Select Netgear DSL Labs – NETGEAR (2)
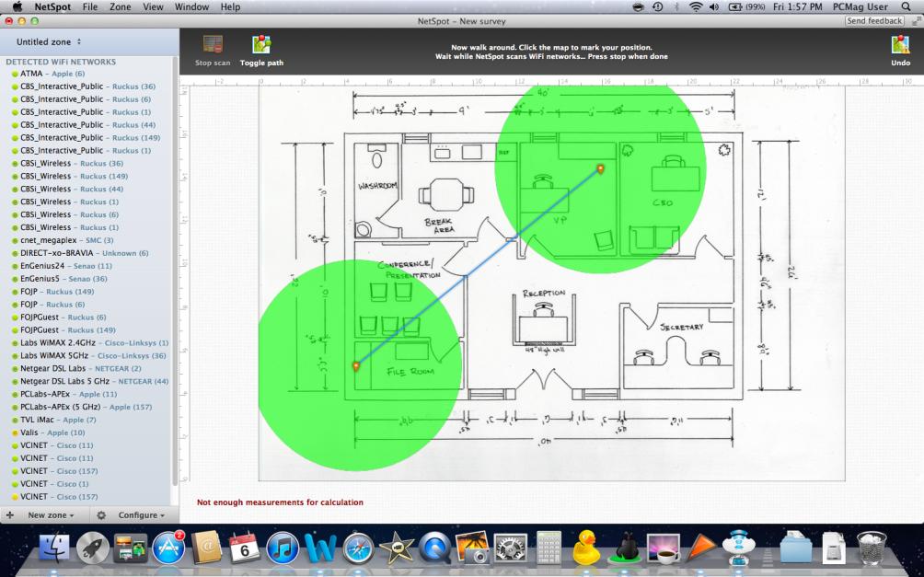This screenshot has height=577, width=924. tap(81, 368)
